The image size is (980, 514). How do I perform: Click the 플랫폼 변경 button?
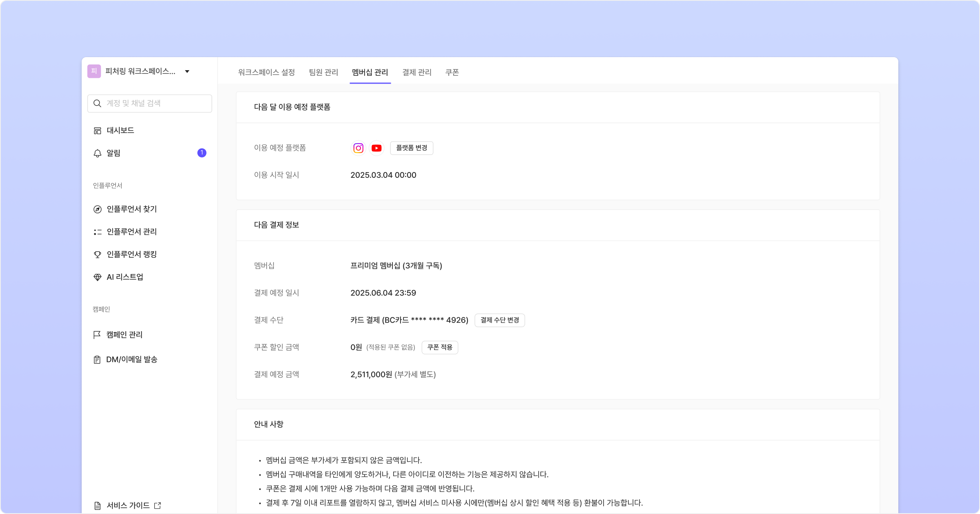[x=411, y=148]
